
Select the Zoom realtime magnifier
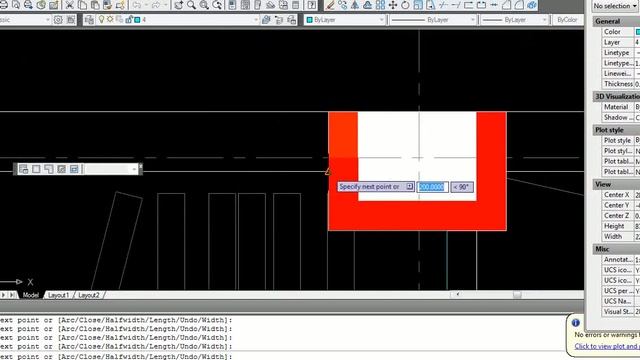(191, 5)
